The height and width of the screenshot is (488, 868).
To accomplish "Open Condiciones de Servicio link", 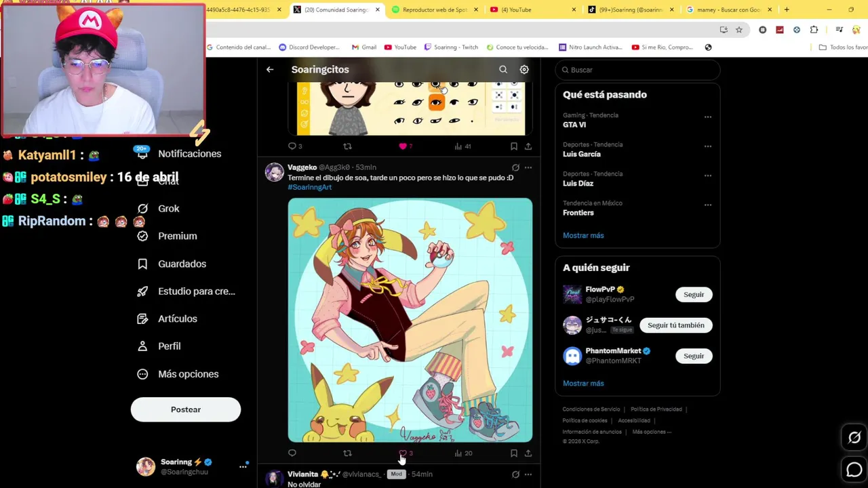I will point(591,409).
